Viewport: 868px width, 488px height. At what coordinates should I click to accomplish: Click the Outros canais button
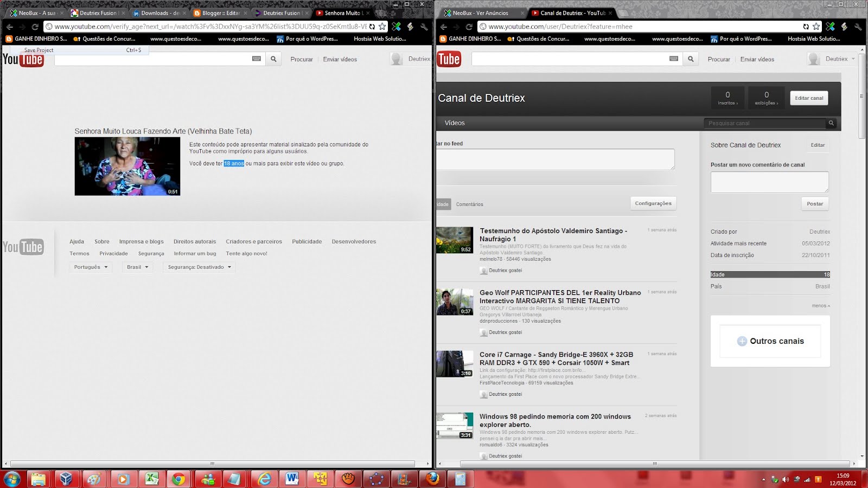coord(770,341)
